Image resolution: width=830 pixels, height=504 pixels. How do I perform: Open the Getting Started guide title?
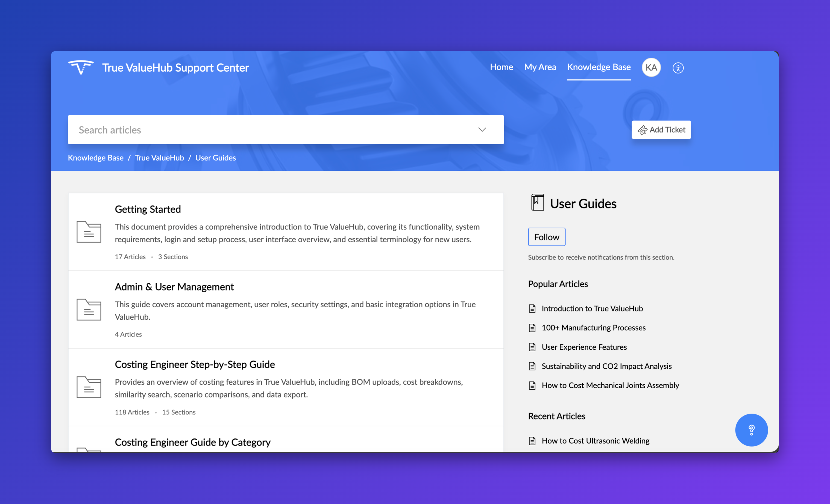tap(148, 209)
